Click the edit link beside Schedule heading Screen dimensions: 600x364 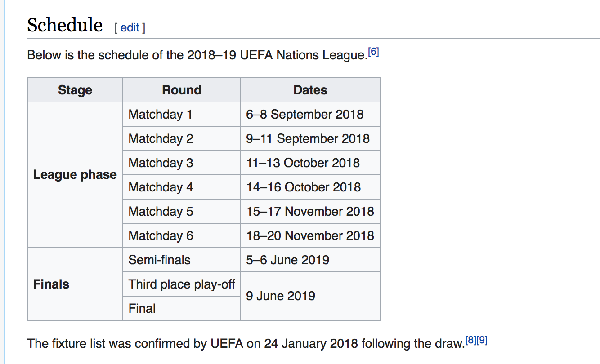[x=130, y=28]
